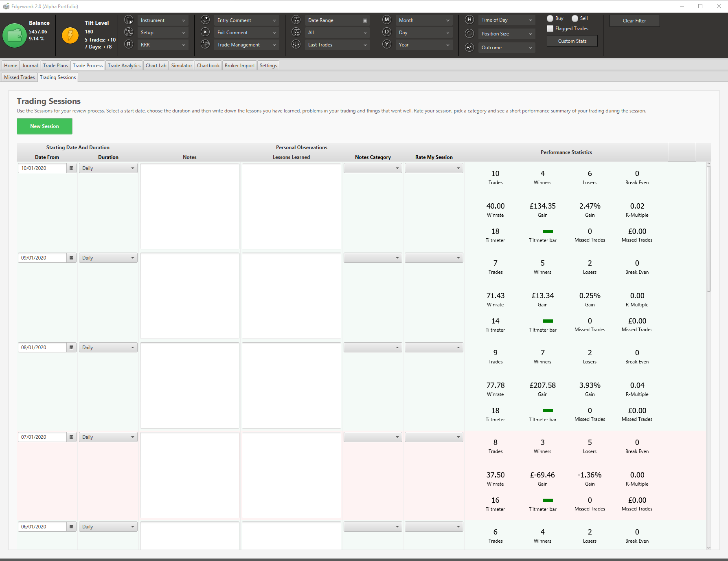Click the D icon beside Day
The height and width of the screenshot is (561, 728).
(387, 32)
